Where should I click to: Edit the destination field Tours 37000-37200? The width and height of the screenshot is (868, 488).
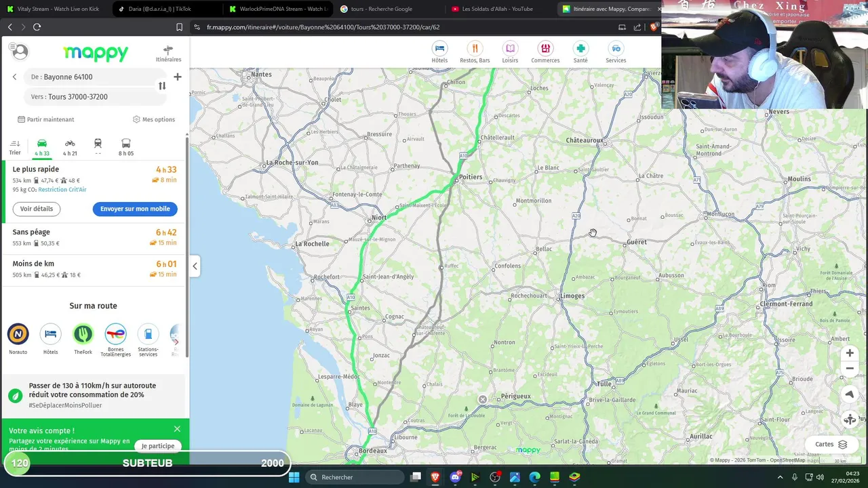pyautogui.click(x=94, y=96)
